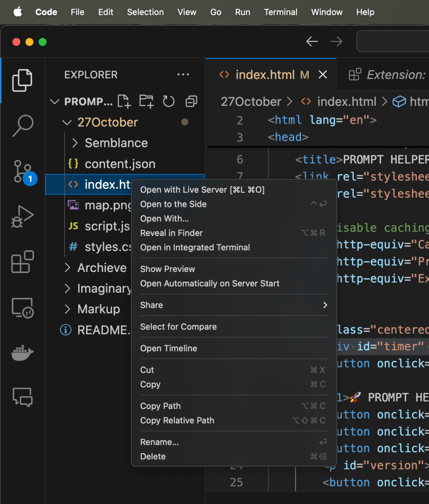Click the breadcrumb html symbol cube icon
This screenshot has height=504, width=429.
(x=399, y=102)
